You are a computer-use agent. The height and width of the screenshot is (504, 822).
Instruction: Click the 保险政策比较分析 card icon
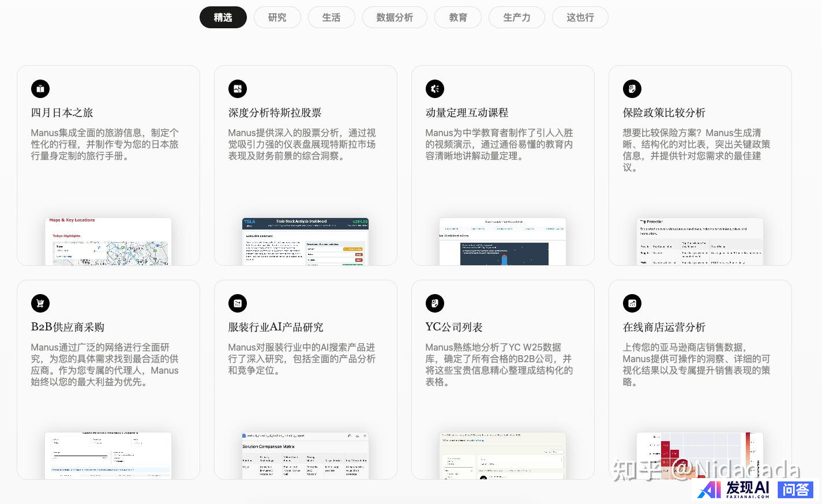(x=632, y=89)
